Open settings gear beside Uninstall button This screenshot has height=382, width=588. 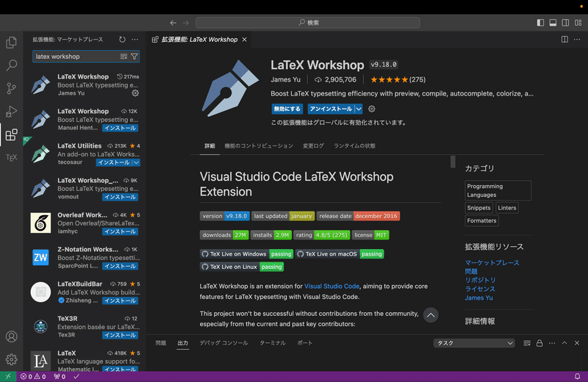click(x=372, y=109)
